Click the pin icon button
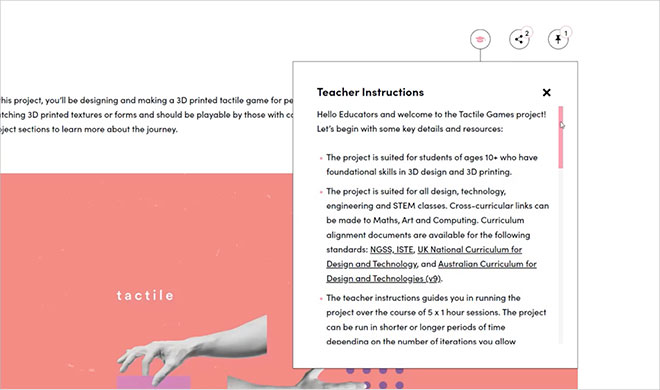The width and height of the screenshot is (660, 390). [558, 40]
